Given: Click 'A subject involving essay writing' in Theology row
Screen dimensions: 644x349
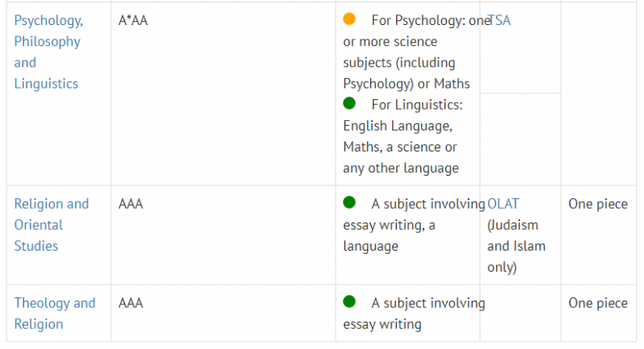Looking at the screenshot, I should (414, 314).
